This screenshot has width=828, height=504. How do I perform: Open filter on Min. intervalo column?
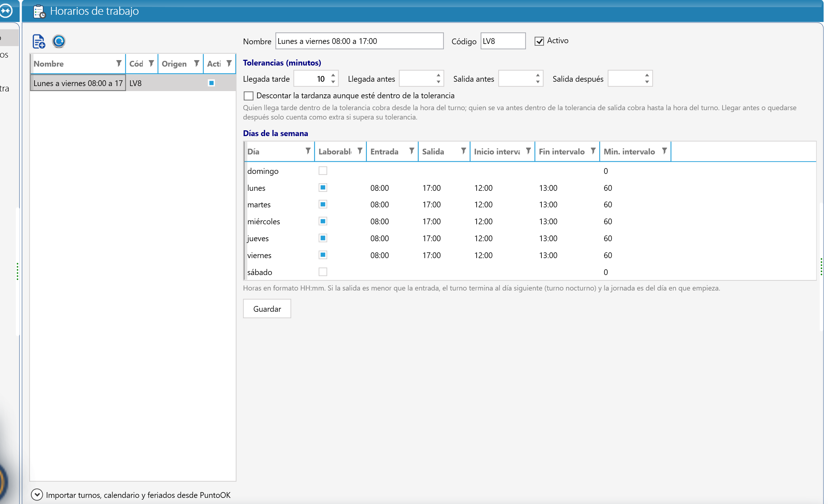[x=665, y=151]
